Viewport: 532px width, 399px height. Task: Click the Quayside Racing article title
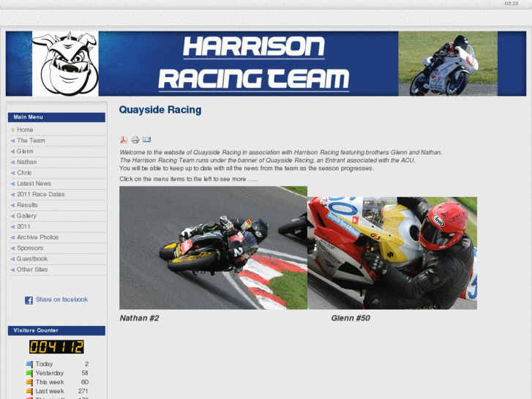click(160, 110)
